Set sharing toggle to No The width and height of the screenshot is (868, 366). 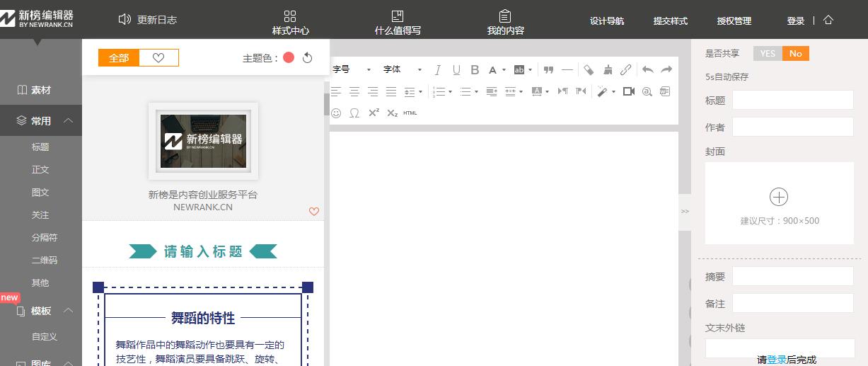(795, 54)
